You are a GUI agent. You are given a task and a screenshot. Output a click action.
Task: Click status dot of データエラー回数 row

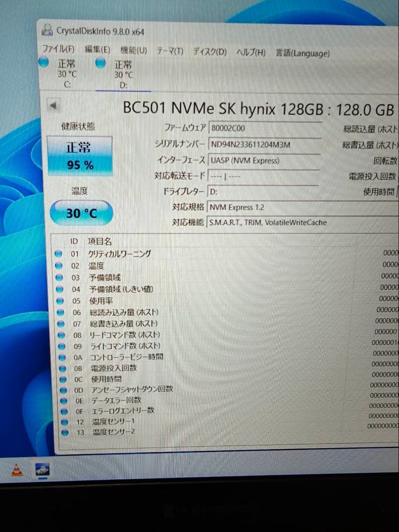point(64,400)
